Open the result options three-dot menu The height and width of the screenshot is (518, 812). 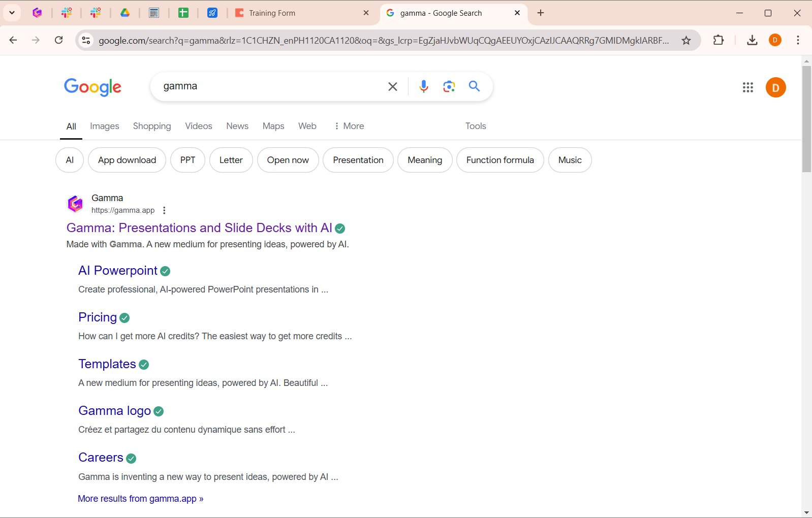tap(164, 210)
